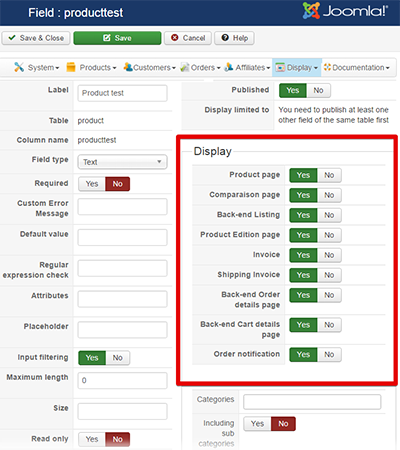Screen dimensions: 400x450
Task: Open the Customers menu
Action: pos(154,67)
